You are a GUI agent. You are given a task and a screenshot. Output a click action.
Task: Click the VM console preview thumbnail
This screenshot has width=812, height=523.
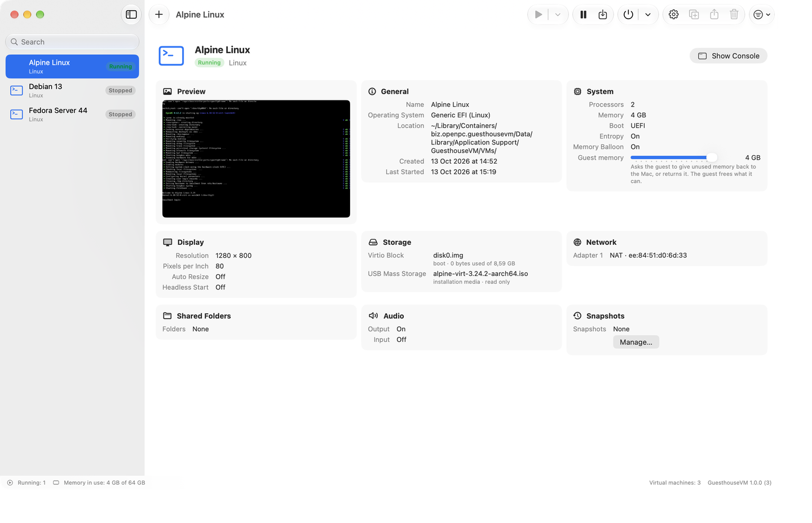point(256,159)
